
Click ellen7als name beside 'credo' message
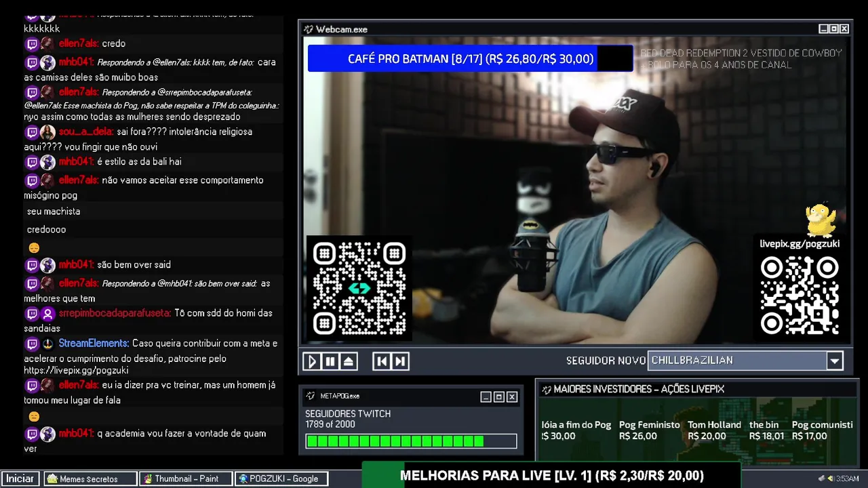[79, 43]
